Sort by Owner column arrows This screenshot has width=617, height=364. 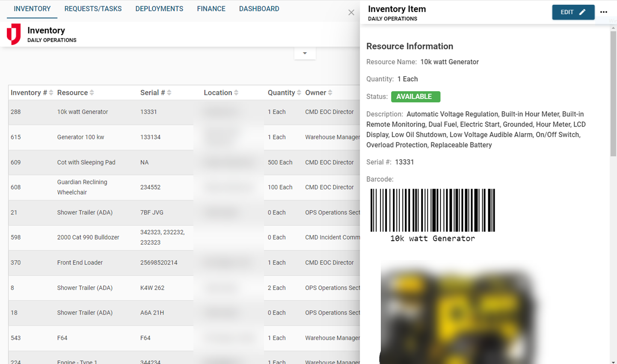tap(330, 93)
